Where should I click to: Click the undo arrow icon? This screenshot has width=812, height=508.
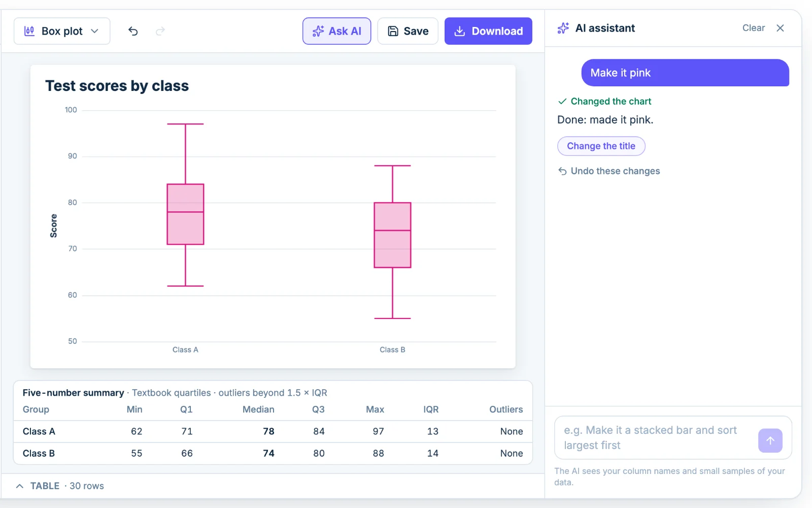(x=133, y=31)
